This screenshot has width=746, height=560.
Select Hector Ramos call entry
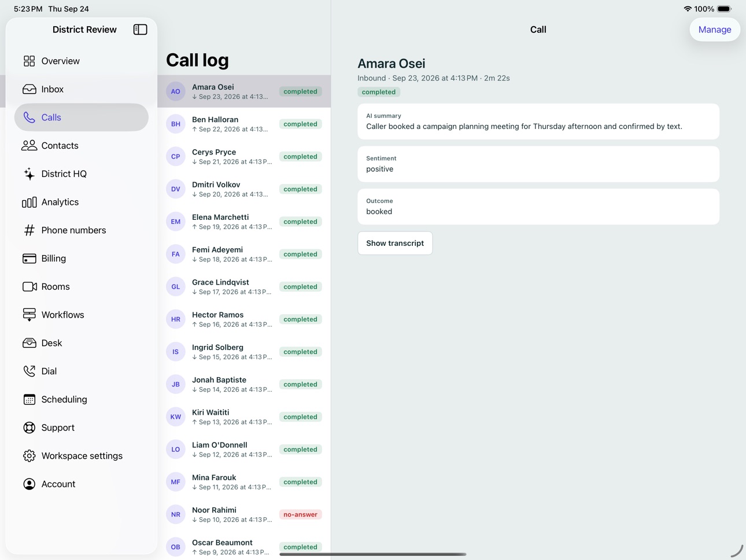pos(244,319)
